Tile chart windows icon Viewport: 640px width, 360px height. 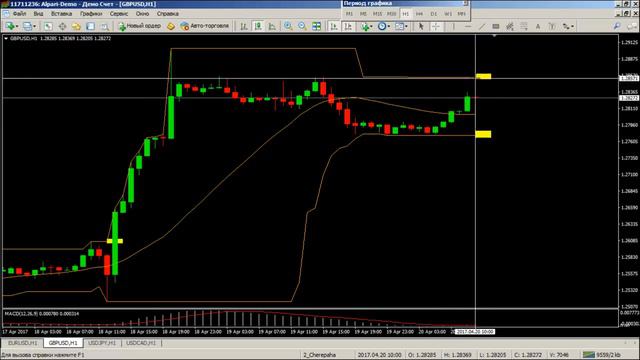pos(316,26)
